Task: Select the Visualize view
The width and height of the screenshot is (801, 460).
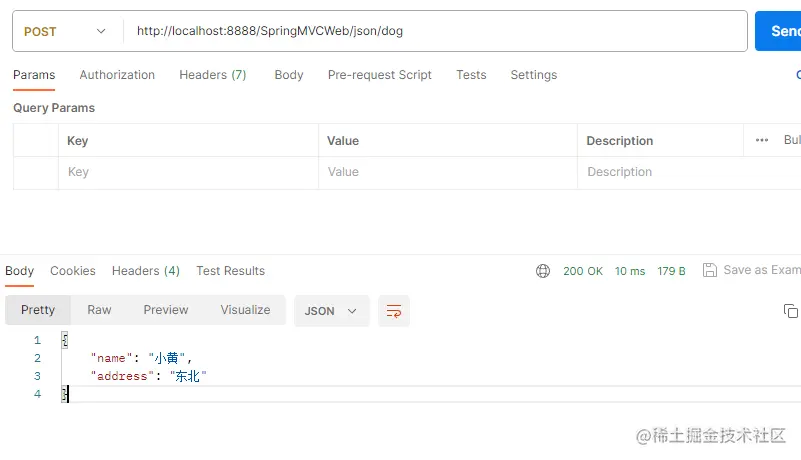Action: [245, 310]
